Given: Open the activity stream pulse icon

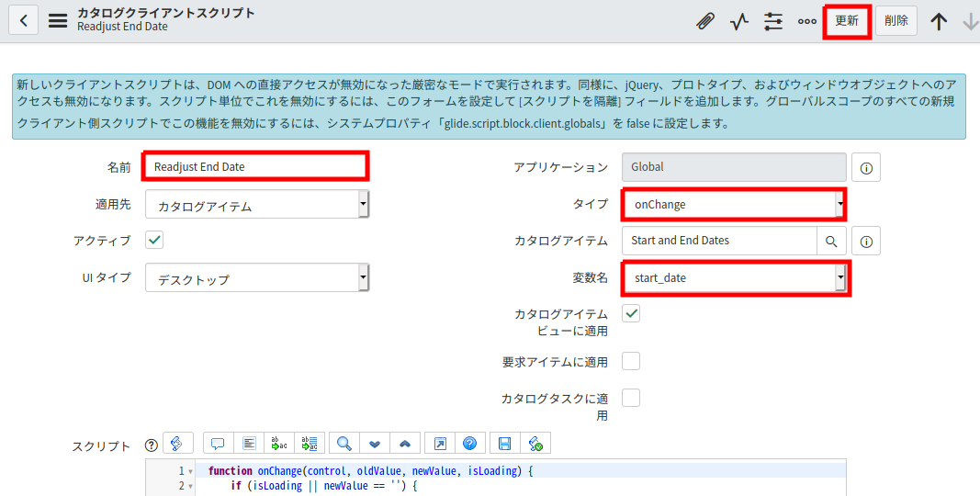Looking at the screenshot, I should pyautogui.click(x=739, y=21).
